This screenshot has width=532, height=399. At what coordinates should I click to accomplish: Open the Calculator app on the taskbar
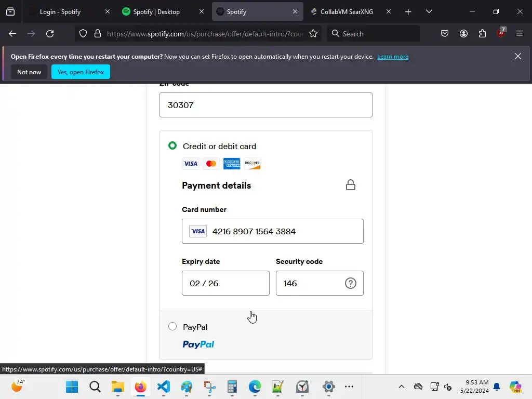(232, 387)
